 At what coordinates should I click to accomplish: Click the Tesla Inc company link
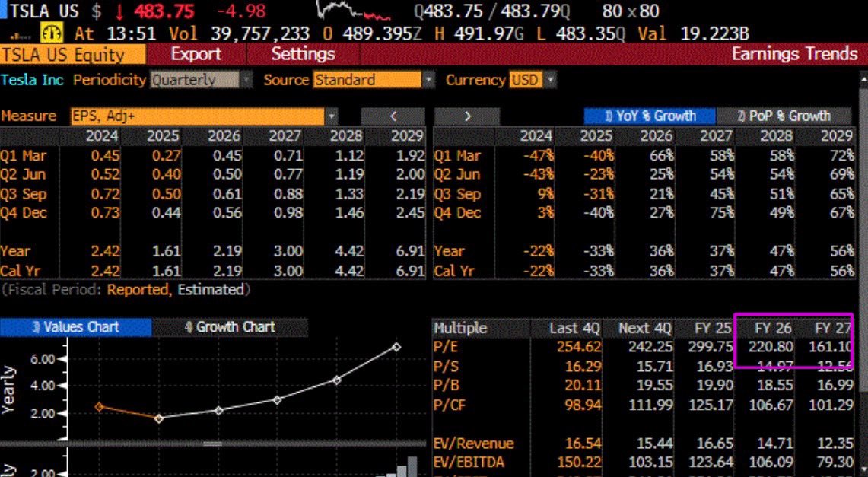[32, 80]
